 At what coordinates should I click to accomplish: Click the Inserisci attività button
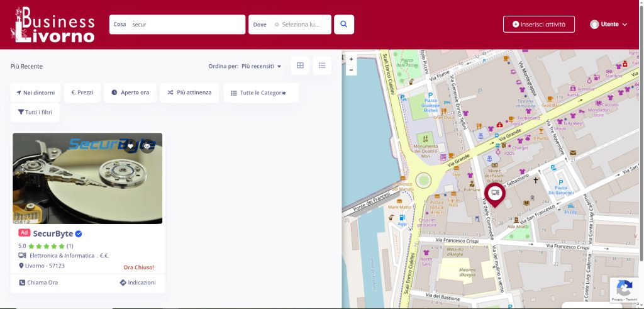pos(539,25)
